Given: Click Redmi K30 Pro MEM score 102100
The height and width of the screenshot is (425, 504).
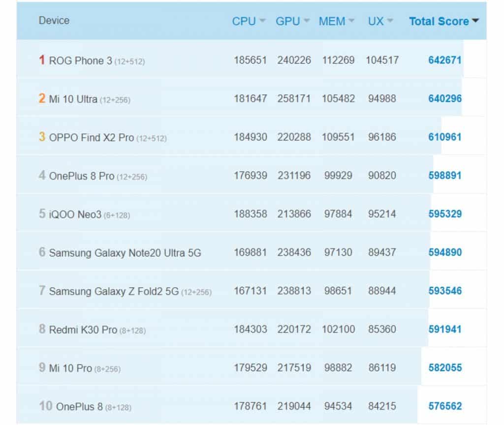Looking at the screenshot, I should (338, 329).
